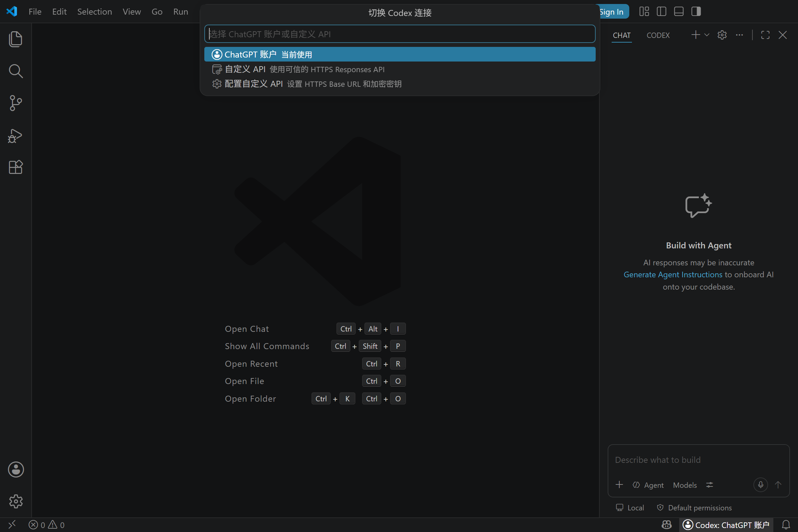Image resolution: width=798 pixels, height=532 pixels.
Task: Expand the new chat dropdown chevron
Action: [707, 35]
